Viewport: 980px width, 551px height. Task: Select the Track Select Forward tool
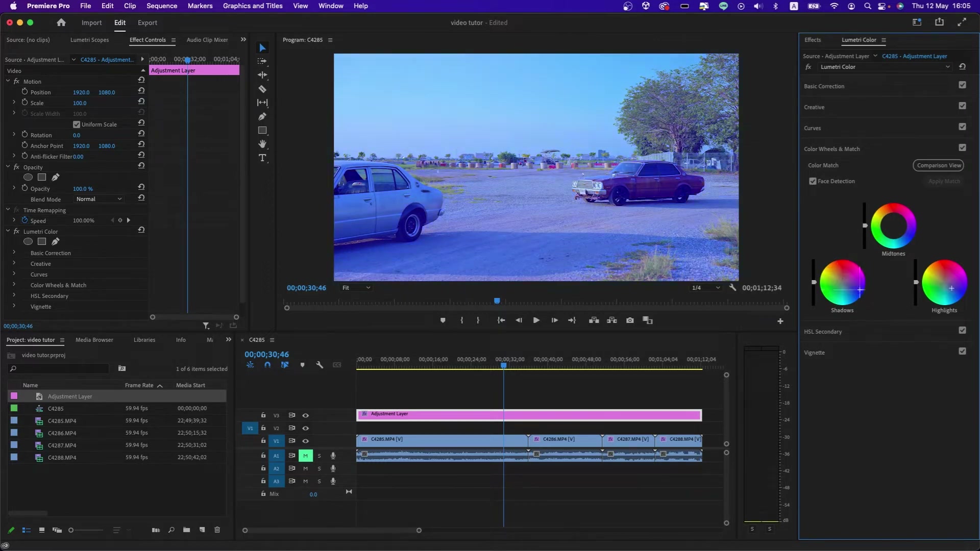coord(262,61)
